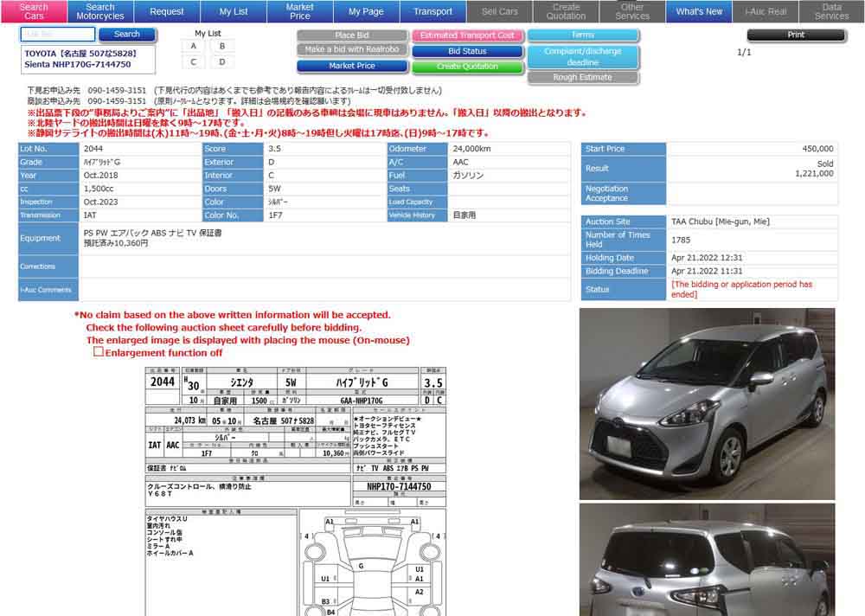Add to My List slot A
Image resolution: width=865 pixels, height=616 pixels.
point(193,47)
